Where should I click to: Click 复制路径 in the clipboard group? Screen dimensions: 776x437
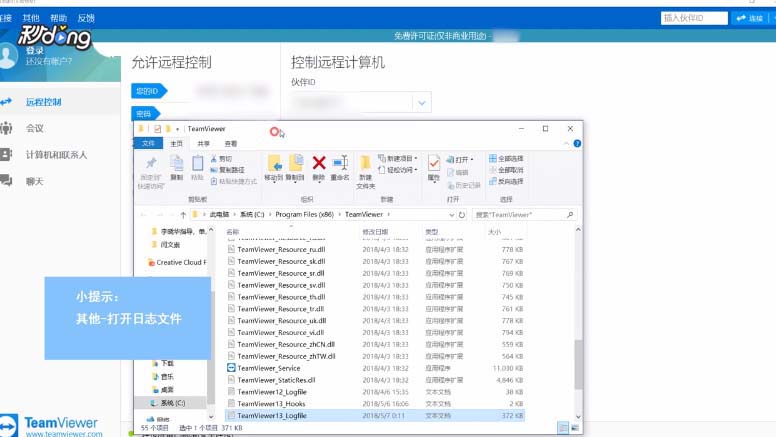coord(232,170)
